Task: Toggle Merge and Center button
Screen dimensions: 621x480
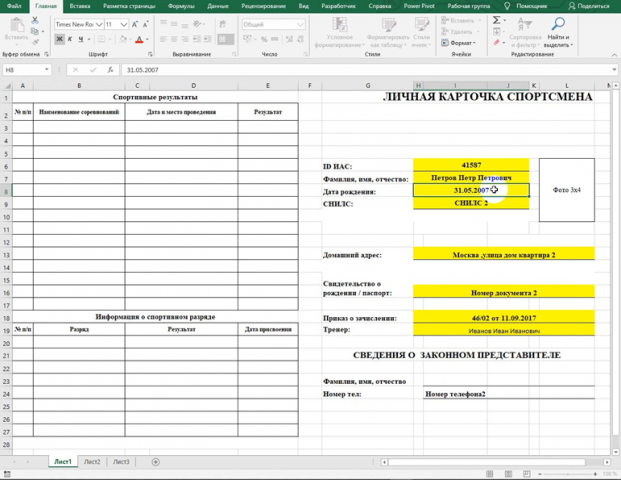Action: point(226,39)
